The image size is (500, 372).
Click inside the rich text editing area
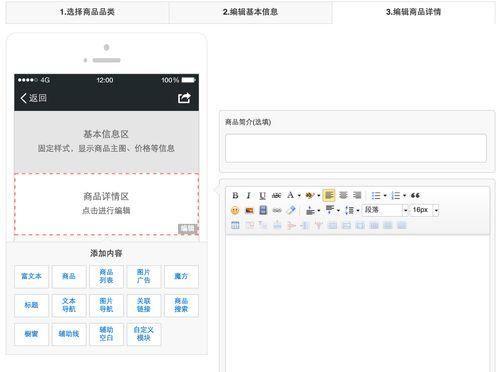[x=357, y=303]
